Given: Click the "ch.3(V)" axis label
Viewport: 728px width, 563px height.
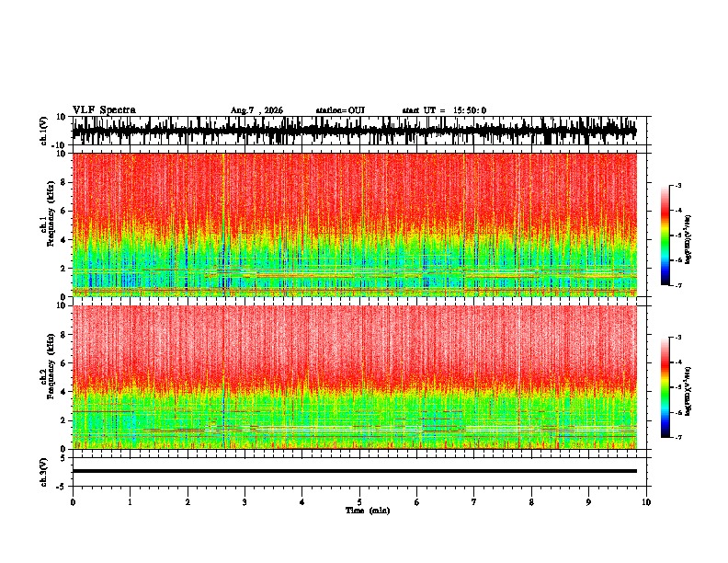Looking at the screenshot, I should (44, 472).
